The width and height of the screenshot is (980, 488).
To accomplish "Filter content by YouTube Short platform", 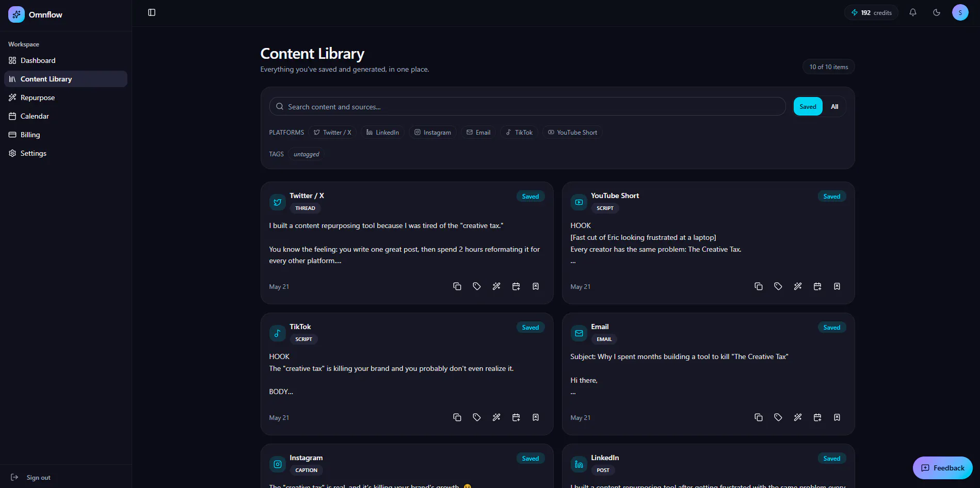I will coord(572,133).
